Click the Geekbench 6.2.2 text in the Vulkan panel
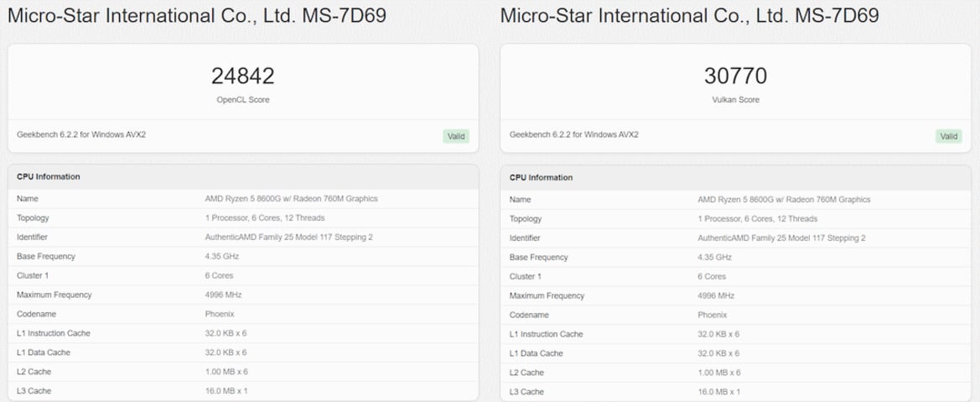This screenshot has height=402, width=980. click(573, 134)
